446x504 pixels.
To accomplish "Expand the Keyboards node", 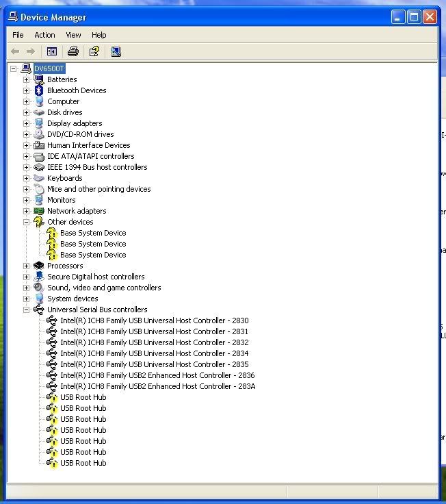I will (x=26, y=178).
